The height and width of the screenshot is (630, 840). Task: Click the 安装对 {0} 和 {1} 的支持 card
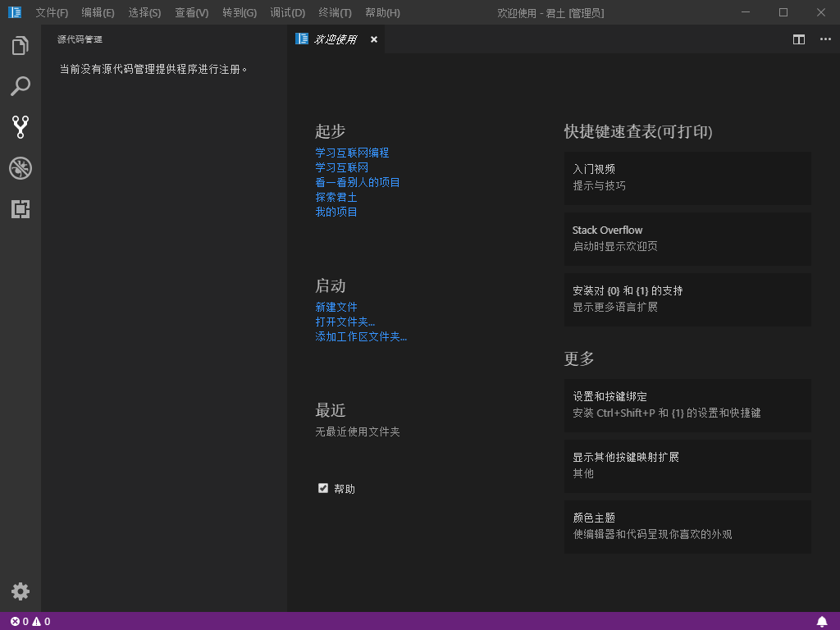pyautogui.click(x=687, y=299)
